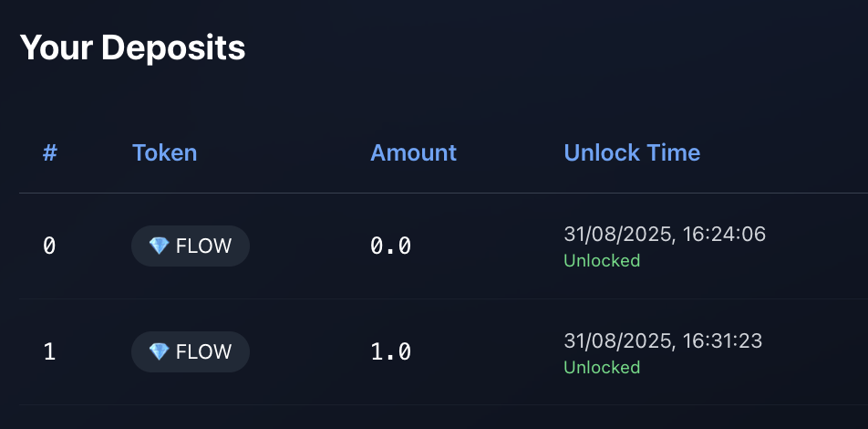Sort deposits by Amount column header
This screenshot has height=429, width=868.
413,152
